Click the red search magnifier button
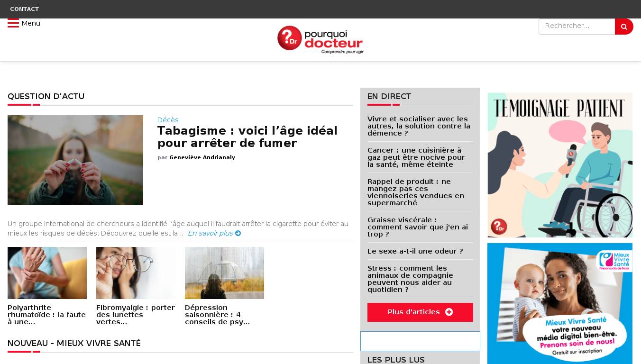This screenshot has width=641, height=364. [x=624, y=27]
